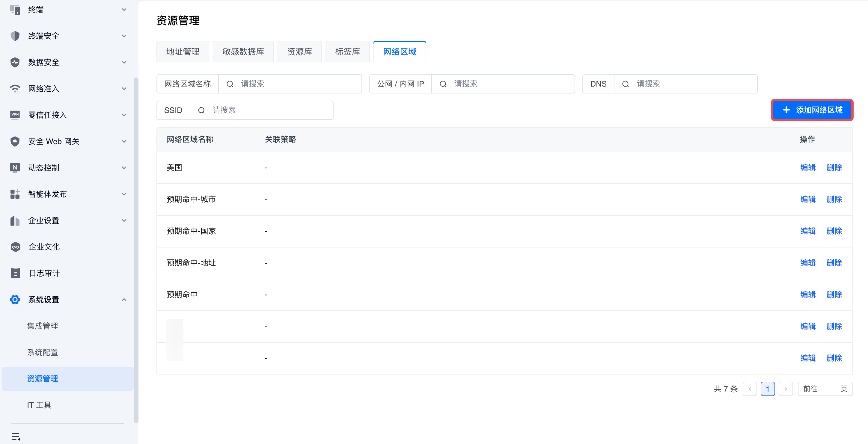The height and width of the screenshot is (444, 868).
Task: Collapse the sidebar via bottom menu icon
Action: 16,436
